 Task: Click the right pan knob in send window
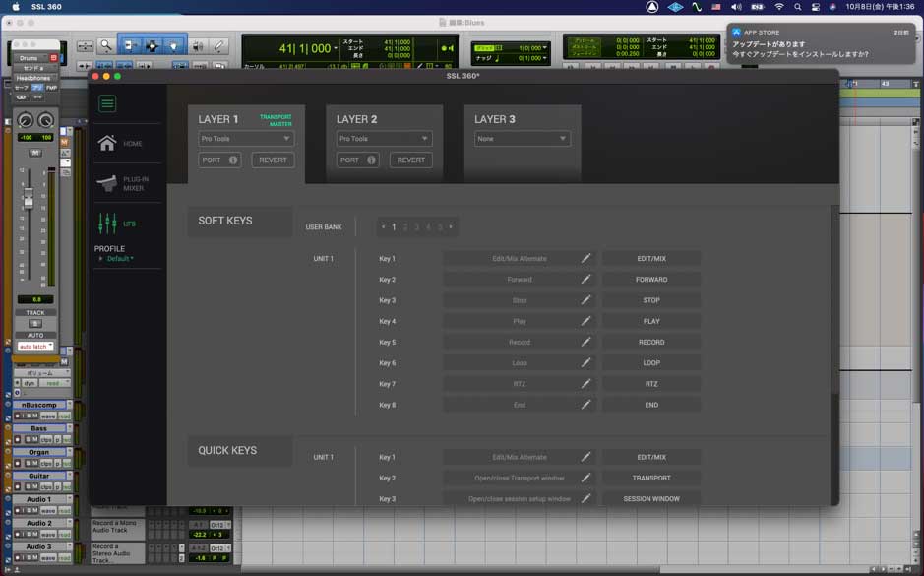pos(45,120)
